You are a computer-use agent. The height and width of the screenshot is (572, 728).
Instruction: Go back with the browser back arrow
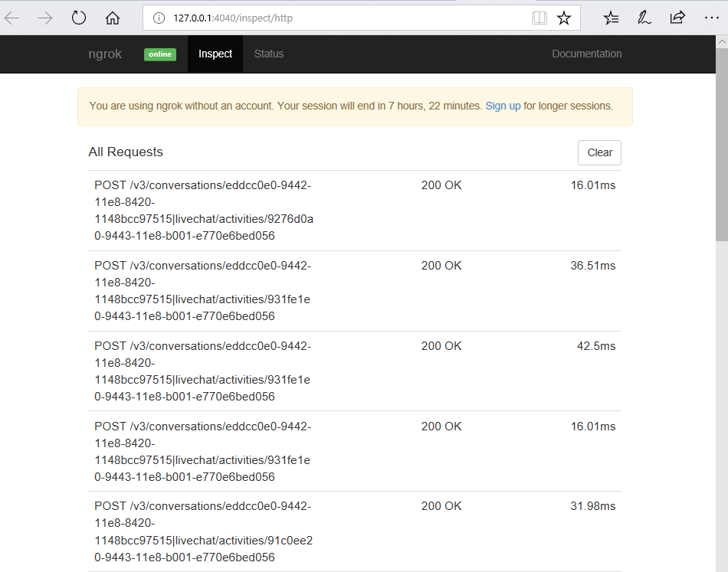coord(11,18)
